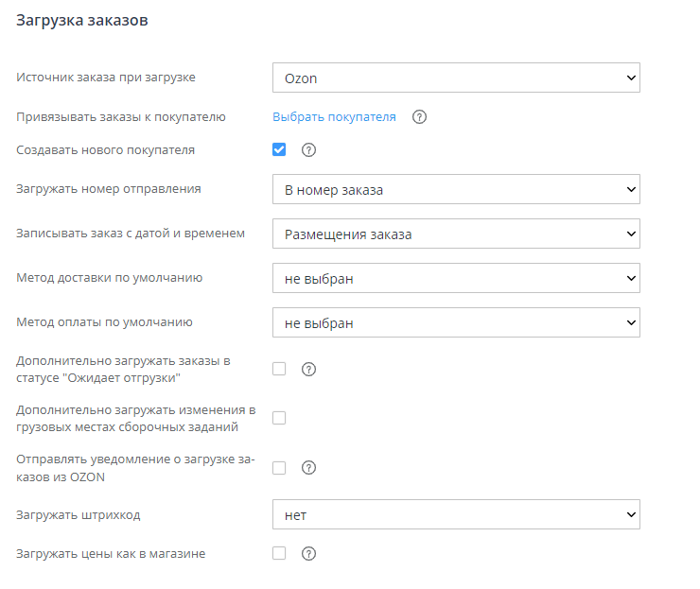Click help icon for Создавать нового покупателя
Screen dimensions: 700x589
pyautogui.click(x=307, y=150)
